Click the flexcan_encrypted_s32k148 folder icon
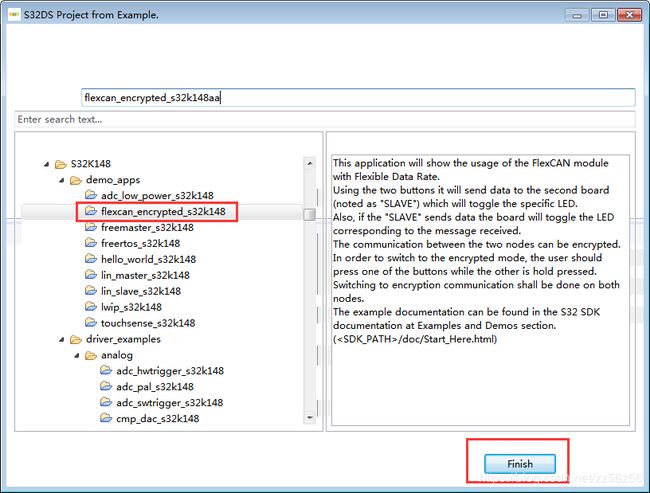This screenshot has width=650, height=493. (x=91, y=211)
